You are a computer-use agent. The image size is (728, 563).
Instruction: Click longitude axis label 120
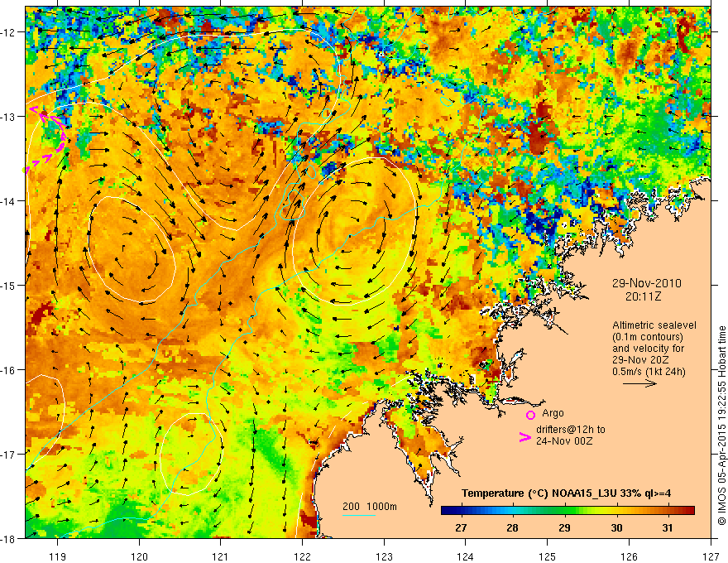(x=139, y=556)
